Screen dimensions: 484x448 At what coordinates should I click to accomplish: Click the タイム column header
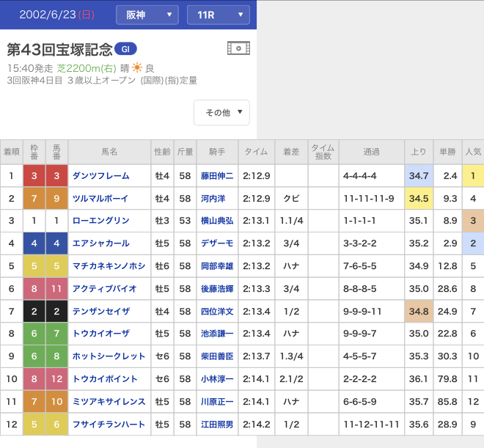click(256, 152)
